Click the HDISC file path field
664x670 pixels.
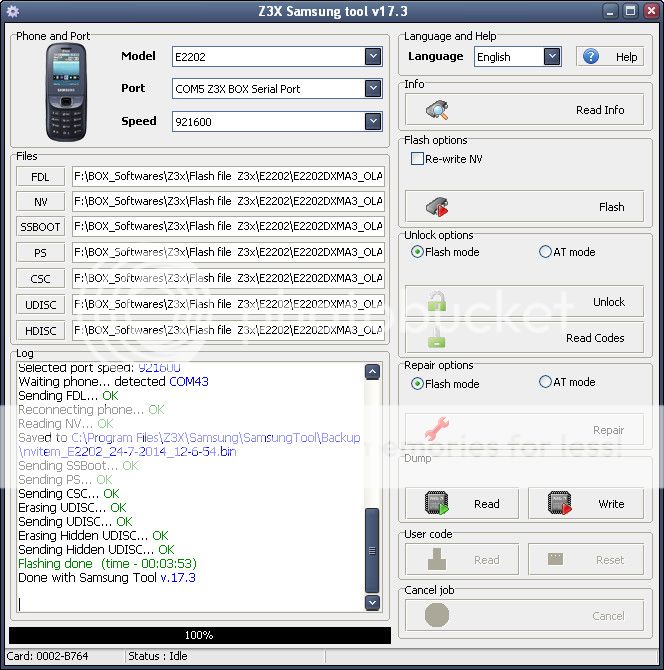[x=228, y=330]
